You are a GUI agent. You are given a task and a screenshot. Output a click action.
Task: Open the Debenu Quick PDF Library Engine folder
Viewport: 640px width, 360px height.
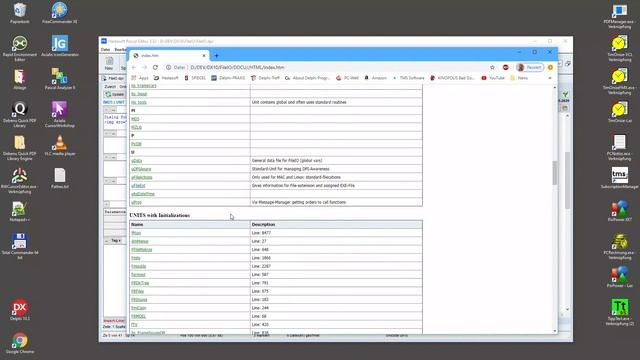20,148
